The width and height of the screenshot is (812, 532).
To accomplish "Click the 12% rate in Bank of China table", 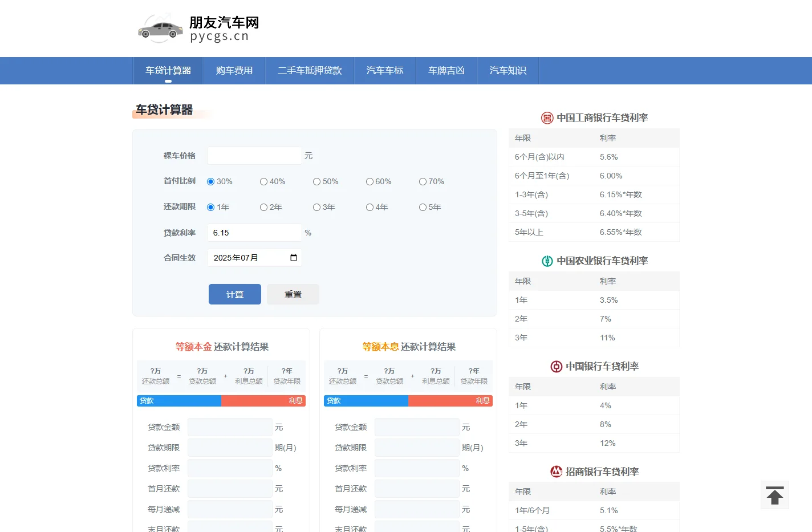I will coord(607,443).
